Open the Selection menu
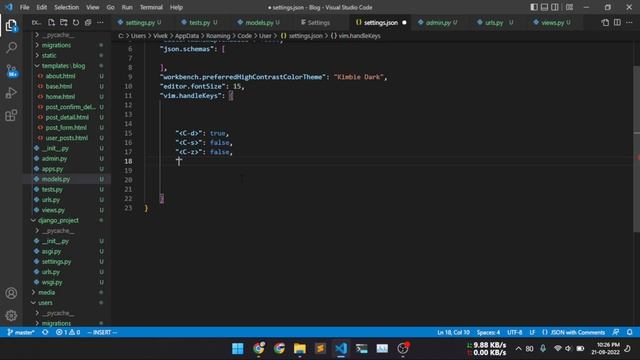The height and width of the screenshot is (360, 640). pos(67,7)
